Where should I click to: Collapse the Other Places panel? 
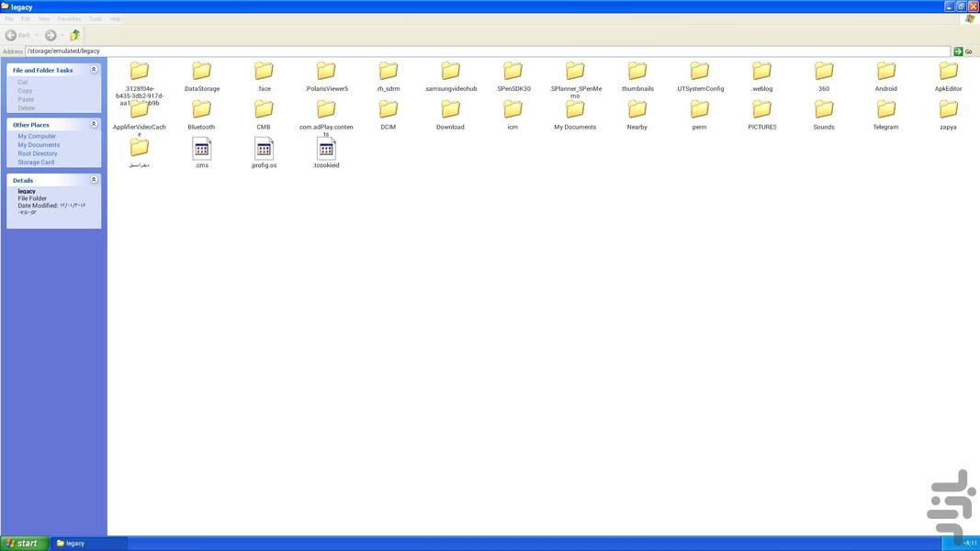94,124
